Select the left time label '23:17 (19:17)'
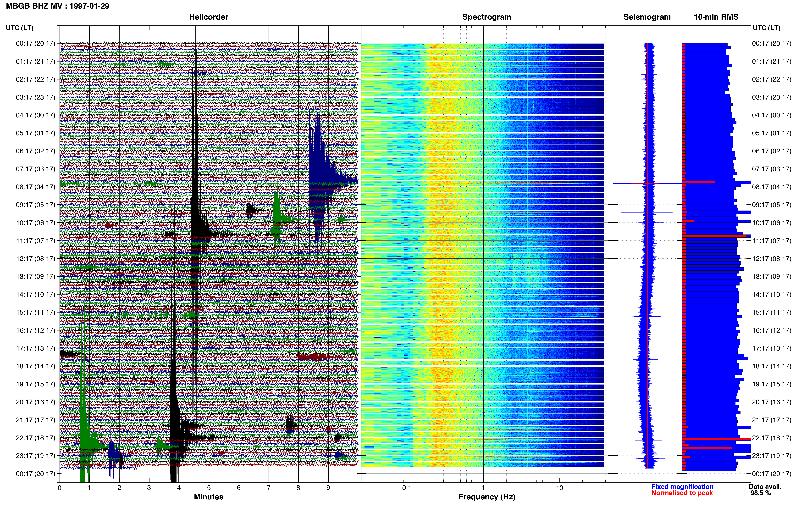812x508 pixels. click(x=36, y=456)
